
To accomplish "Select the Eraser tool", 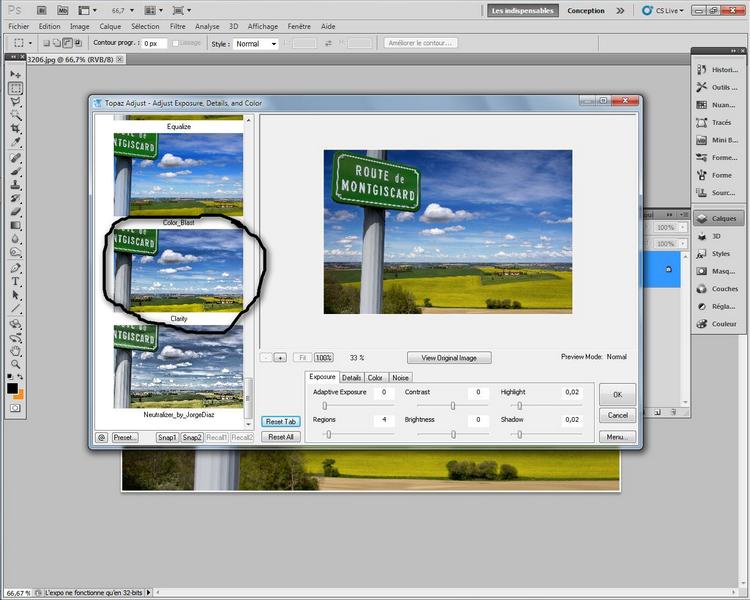I will [15, 211].
